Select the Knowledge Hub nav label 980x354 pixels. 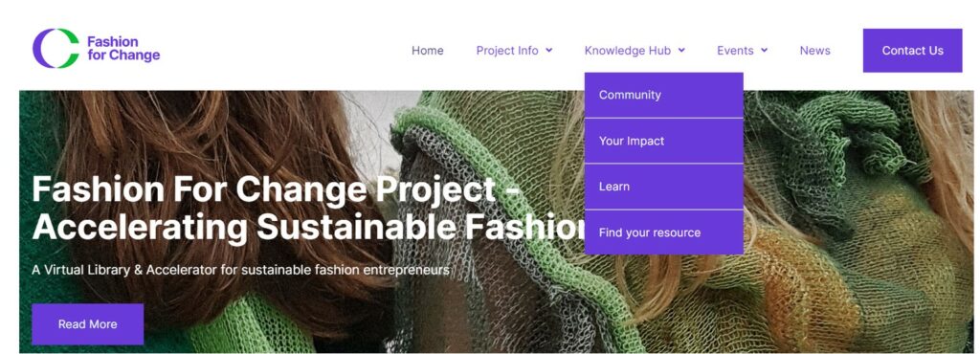[628, 51]
